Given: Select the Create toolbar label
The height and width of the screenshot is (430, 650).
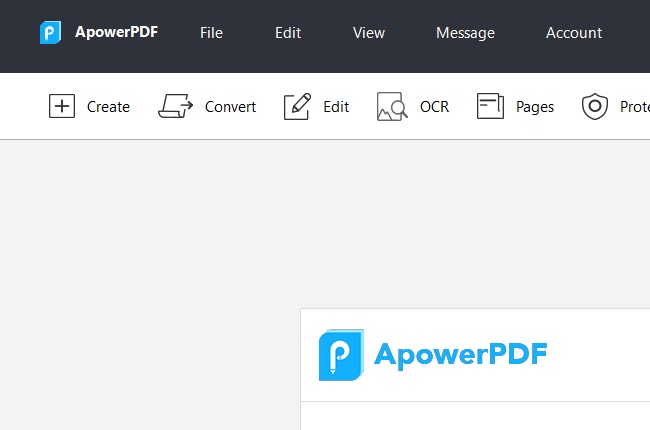Looking at the screenshot, I should click(x=108, y=107).
